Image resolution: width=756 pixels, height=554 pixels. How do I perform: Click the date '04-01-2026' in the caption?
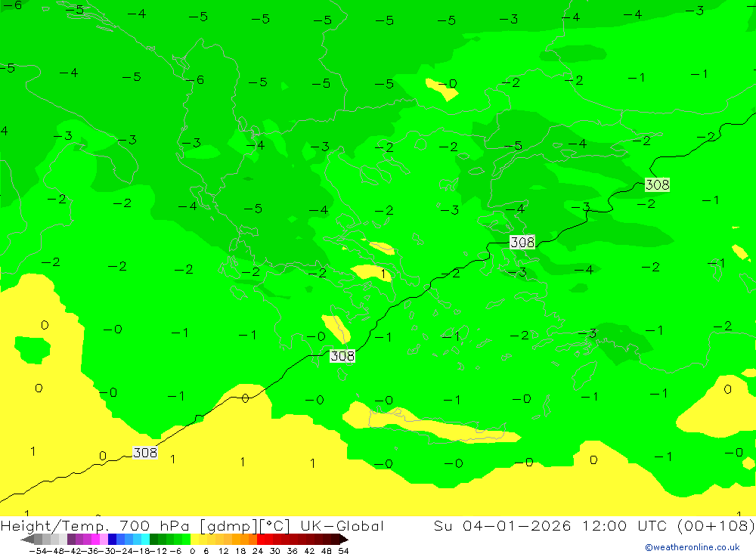coord(517,525)
